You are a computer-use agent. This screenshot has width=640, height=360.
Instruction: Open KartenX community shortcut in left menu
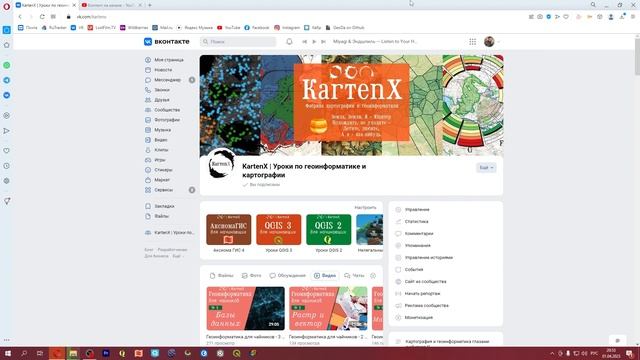point(170,233)
